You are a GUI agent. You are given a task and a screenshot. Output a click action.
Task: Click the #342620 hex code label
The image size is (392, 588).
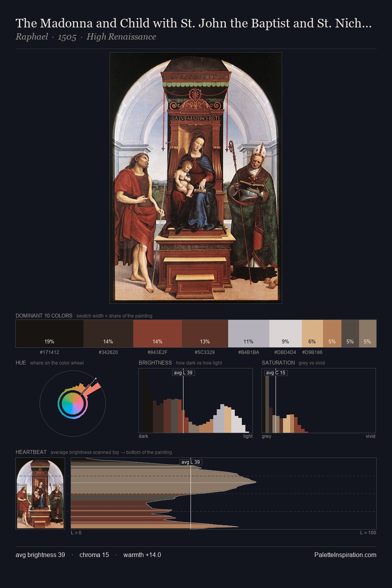(108, 352)
